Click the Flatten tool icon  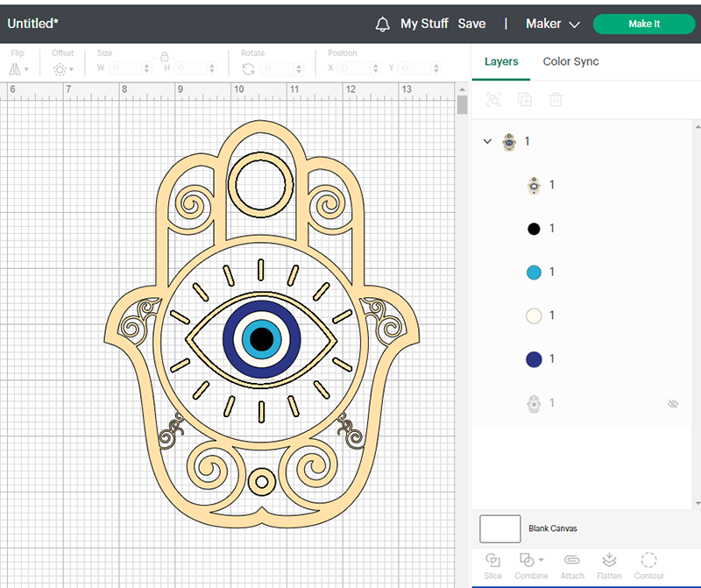click(x=609, y=560)
